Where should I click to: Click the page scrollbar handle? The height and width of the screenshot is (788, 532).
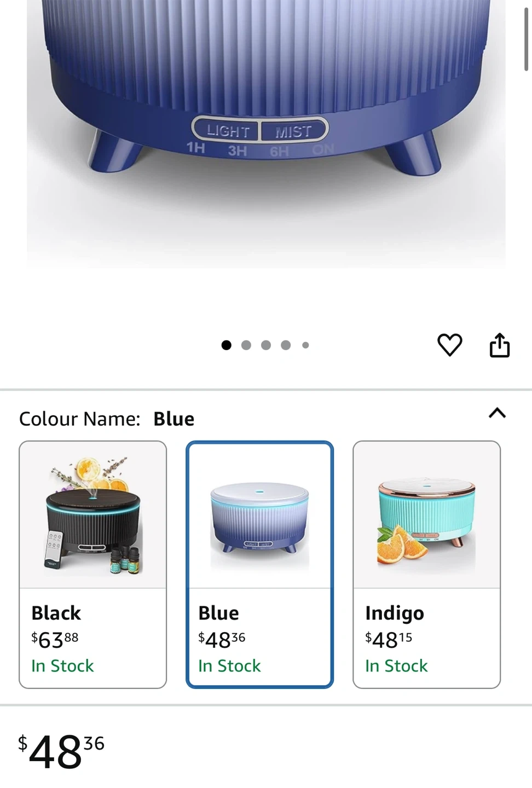tap(526, 36)
